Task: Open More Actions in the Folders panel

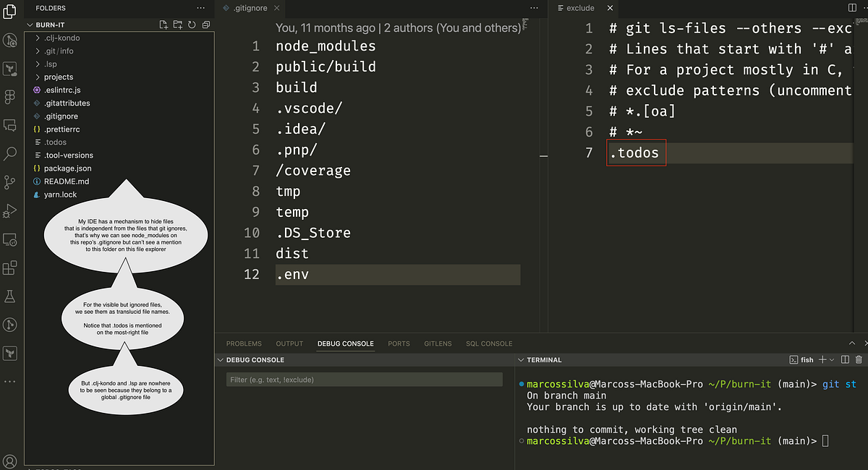Action: click(x=200, y=8)
